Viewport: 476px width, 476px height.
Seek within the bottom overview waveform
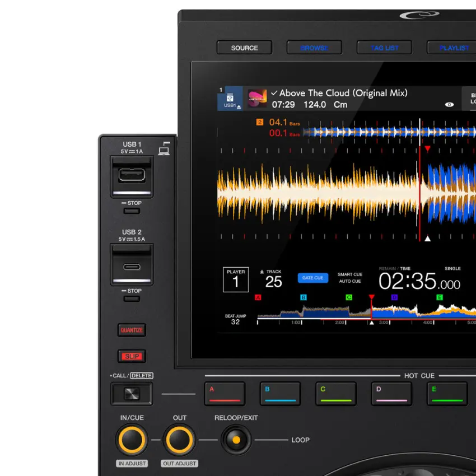[x=367, y=312]
